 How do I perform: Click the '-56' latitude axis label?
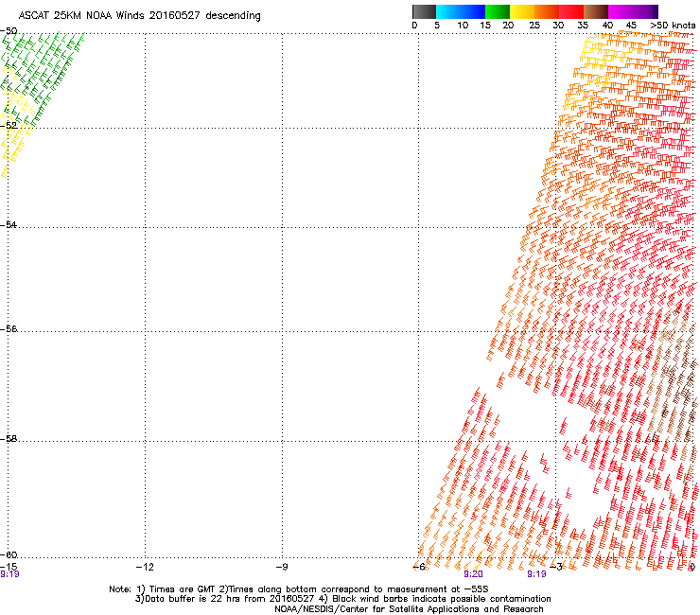[x=9, y=329]
